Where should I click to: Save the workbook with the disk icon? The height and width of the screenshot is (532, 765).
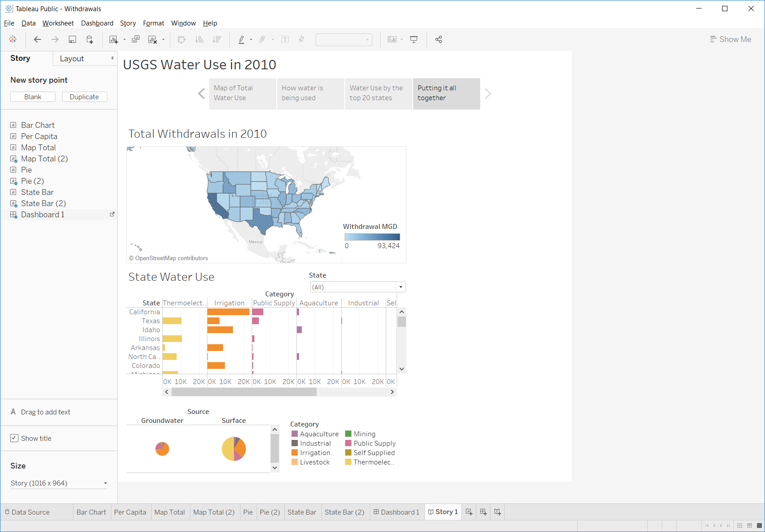[x=72, y=39]
